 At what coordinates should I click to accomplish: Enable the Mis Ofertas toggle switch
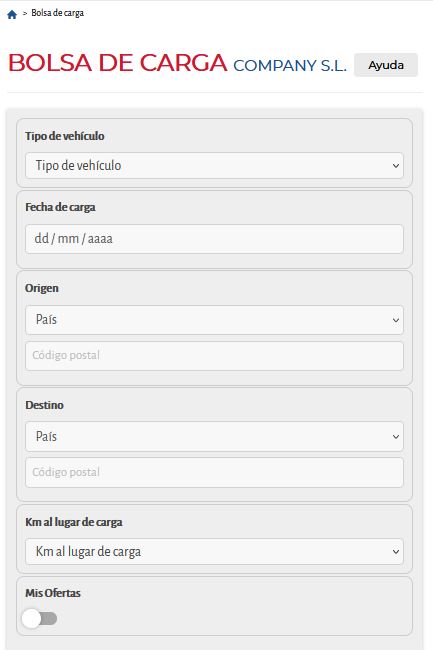tap(40, 618)
